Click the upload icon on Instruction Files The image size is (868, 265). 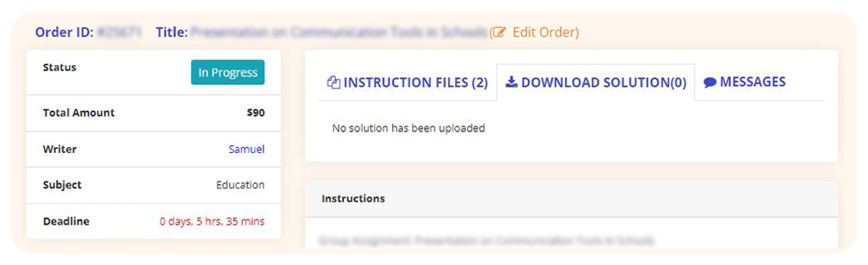[x=333, y=82]
